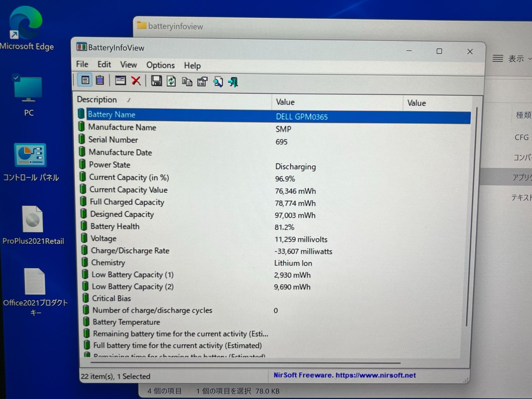Sort by the Description column header
This screenshot has height=399, width=532.
point(173,100)
